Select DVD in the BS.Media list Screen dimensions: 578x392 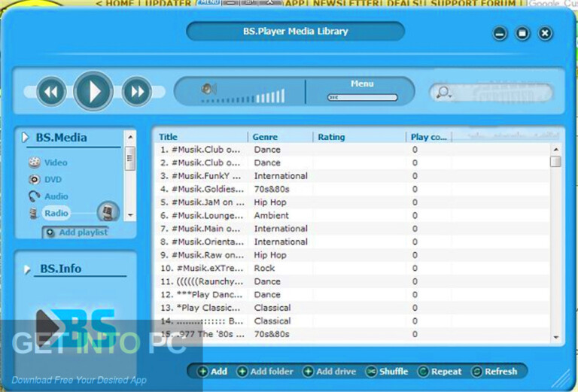click(53, 179)
